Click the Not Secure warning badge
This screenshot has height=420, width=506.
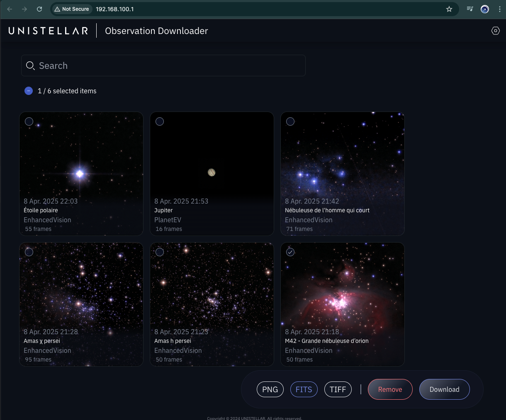(72, 9)
